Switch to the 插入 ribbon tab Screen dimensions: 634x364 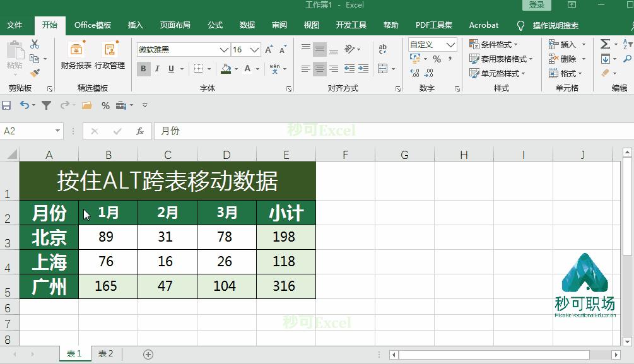click(136, 25)
